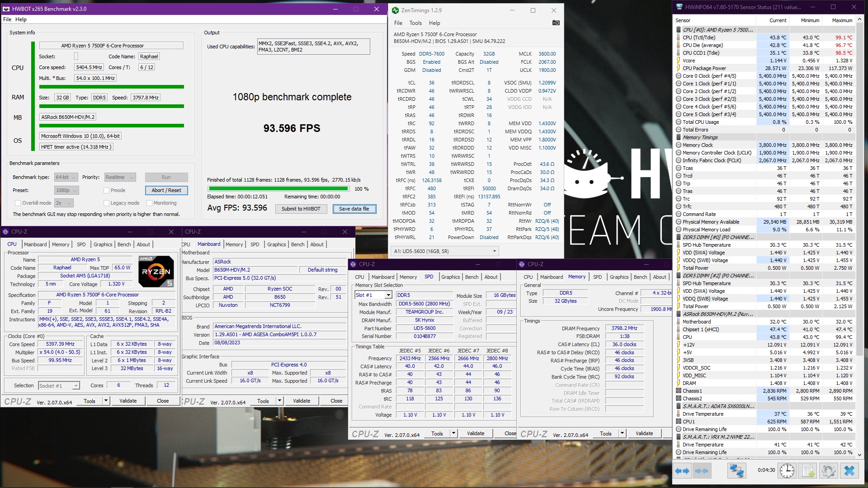The image size is (868, 488).
Task: Click the chip icon beside CPU [#0] AMD Ryzen group
Action: [x=679, y=30]
